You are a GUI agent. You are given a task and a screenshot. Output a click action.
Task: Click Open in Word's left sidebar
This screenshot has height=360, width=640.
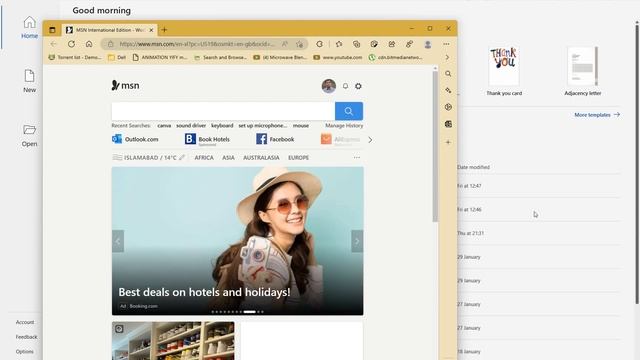click(29, 136)
